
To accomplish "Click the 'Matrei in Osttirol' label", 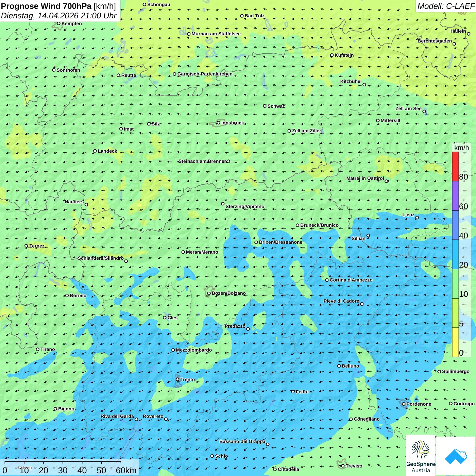I will [x=365, y=178].
